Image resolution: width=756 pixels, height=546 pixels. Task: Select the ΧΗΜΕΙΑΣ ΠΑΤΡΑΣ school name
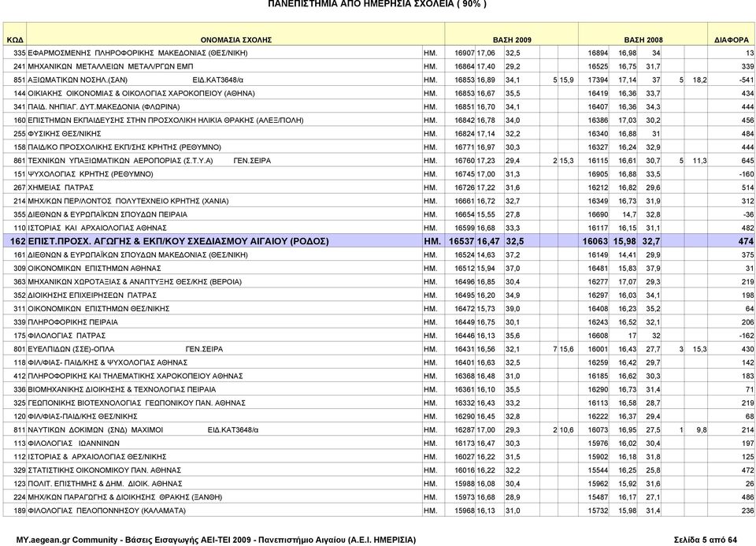61,188
